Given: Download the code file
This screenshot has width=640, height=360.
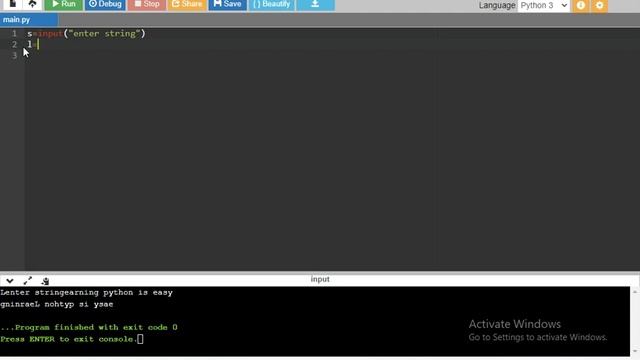Looking at the screenshot, I should click(x=315, y=4).
